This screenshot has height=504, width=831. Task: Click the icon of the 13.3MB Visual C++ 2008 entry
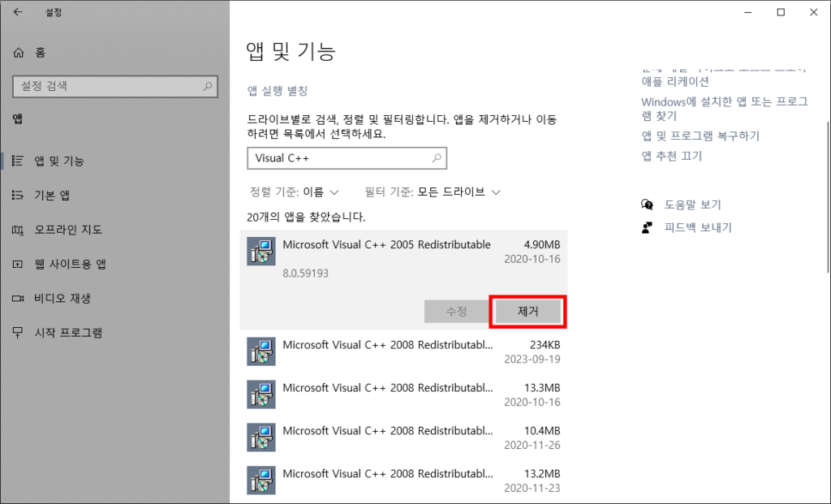[x=260, y=394]
